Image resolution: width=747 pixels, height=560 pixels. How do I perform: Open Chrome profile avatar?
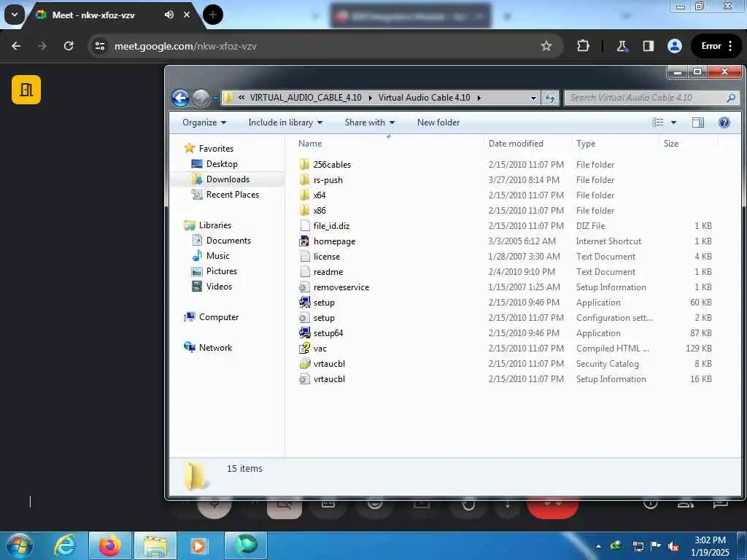[675, 46]
